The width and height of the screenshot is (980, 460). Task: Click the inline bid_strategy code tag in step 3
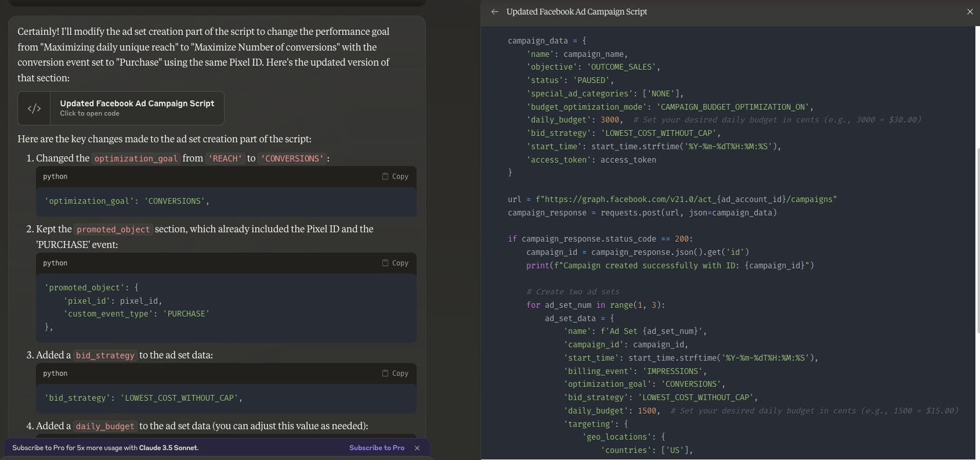(x=105, y=355)
